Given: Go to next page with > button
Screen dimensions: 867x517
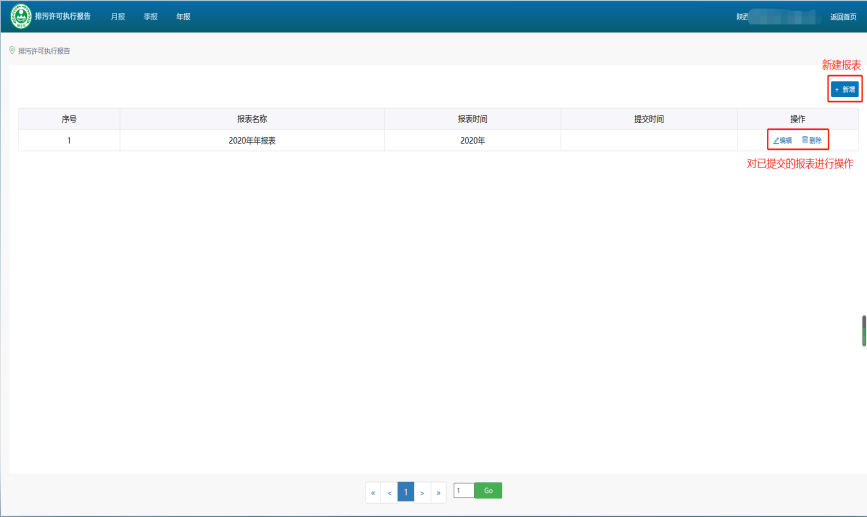Looking at the screenshot, I should 422,492.
